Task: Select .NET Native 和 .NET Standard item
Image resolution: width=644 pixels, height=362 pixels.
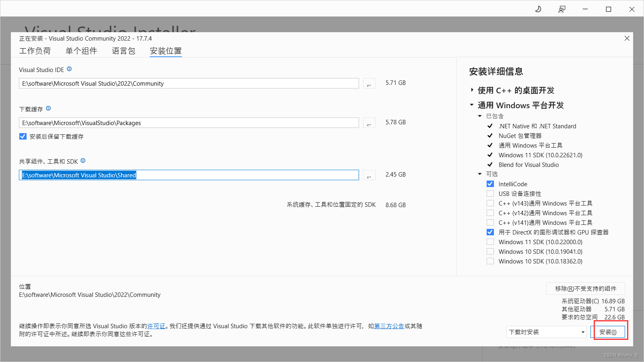Action: tap(537, 126)
